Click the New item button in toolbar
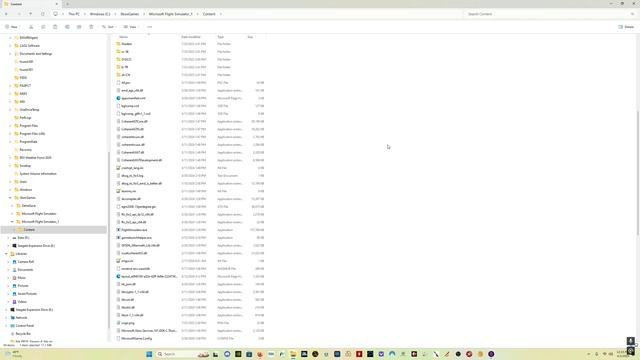The image size is (640, 360). click(x=11, y=27)
